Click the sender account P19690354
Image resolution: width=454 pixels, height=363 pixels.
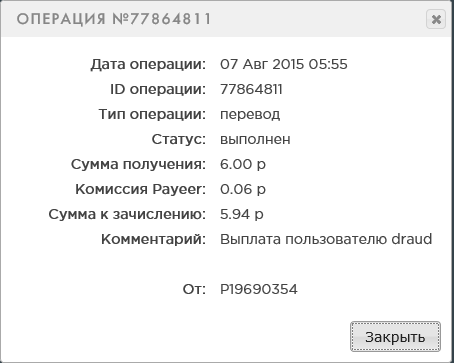[x=259, y=289]
